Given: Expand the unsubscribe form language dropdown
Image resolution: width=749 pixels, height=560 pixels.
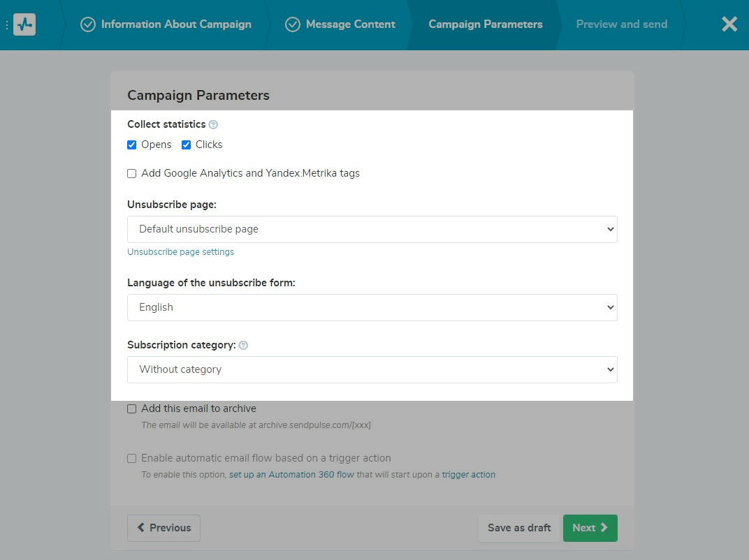Looking at the screenshot, I should coord(372,308).
